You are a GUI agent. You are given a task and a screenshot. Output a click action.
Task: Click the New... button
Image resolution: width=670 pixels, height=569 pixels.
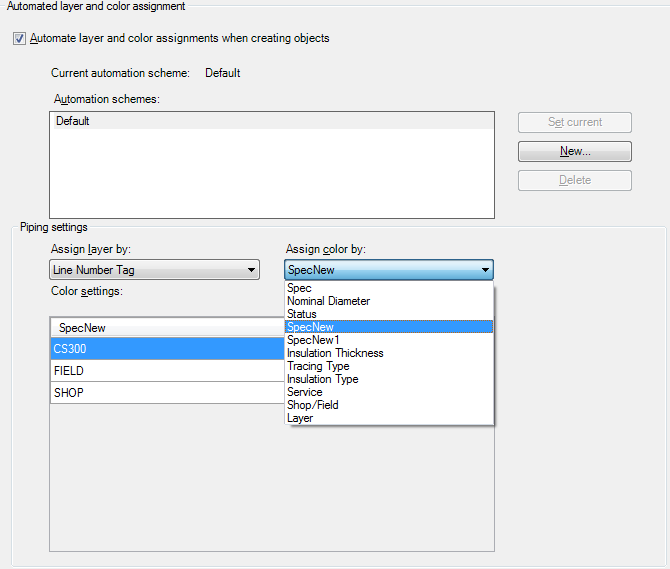[x=574, y=151]
